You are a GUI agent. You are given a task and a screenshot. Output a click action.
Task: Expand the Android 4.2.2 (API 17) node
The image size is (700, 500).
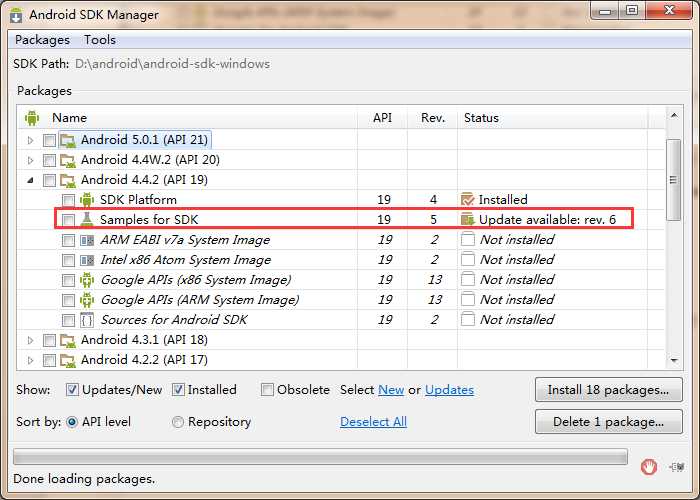pos(30,360)
